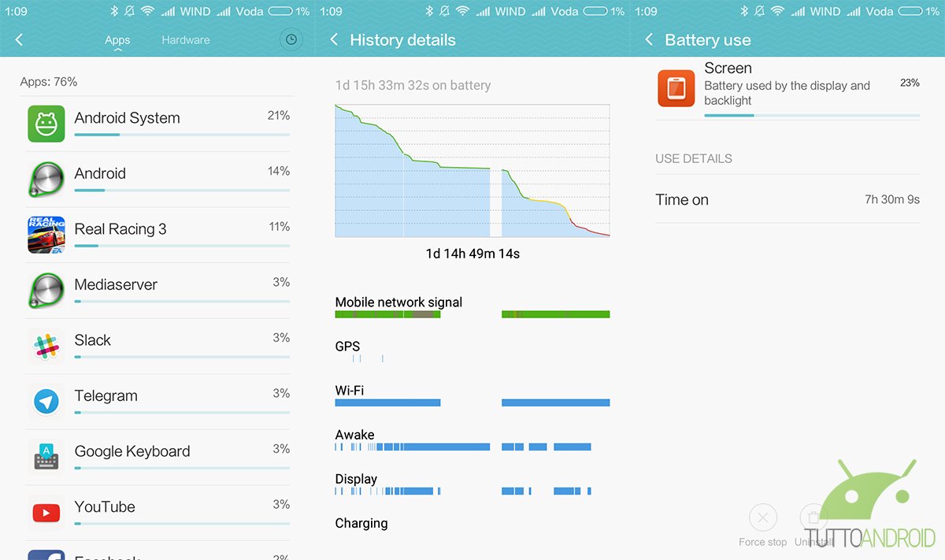Tap the 'Time on' row
The height and width of the screenshot is (560, 945).
click(x=787, y=199)
